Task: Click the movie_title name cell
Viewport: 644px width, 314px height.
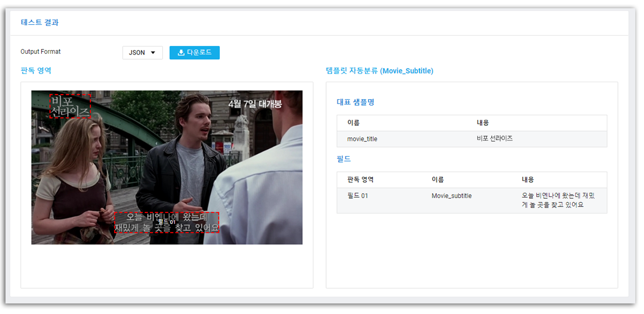Action: click(362, 139)
